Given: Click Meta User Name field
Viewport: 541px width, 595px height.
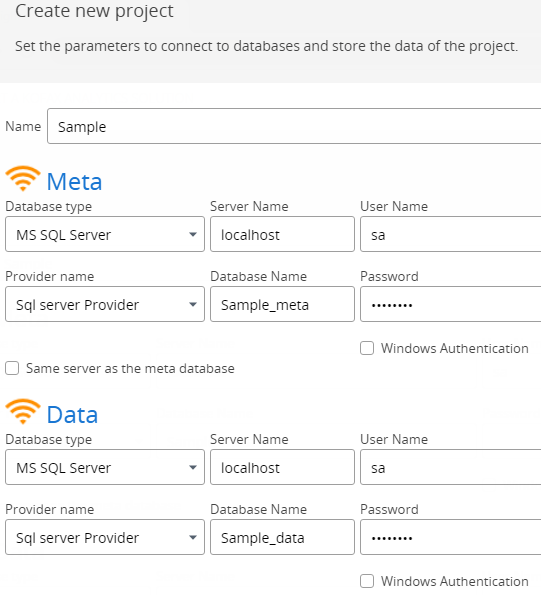Looking at the screenshot, I should pyautogui.click(x=451, y=234).
